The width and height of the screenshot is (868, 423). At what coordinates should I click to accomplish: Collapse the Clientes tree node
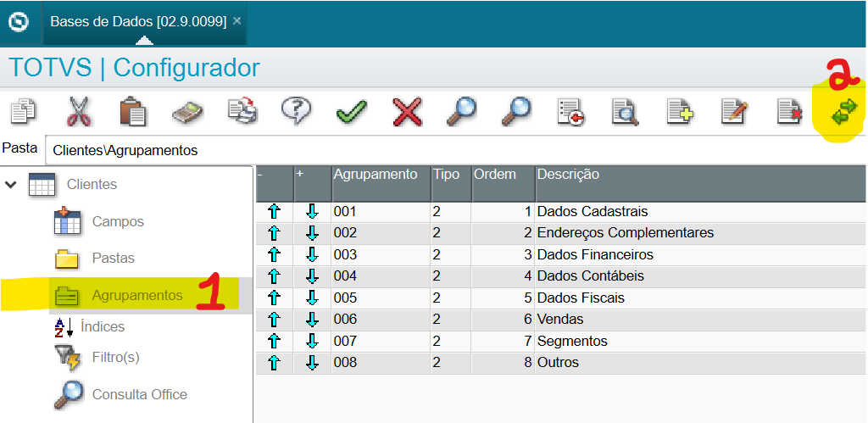(10, 184)
